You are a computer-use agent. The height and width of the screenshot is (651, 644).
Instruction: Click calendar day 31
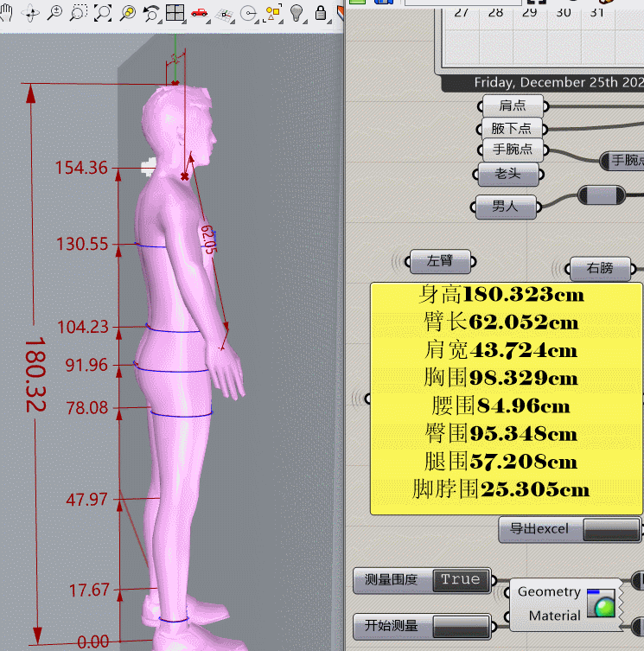pos(597,12)
